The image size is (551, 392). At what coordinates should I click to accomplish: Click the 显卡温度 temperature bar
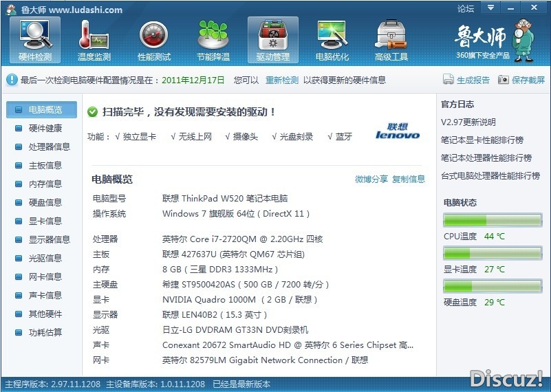[x=493, y=253]
